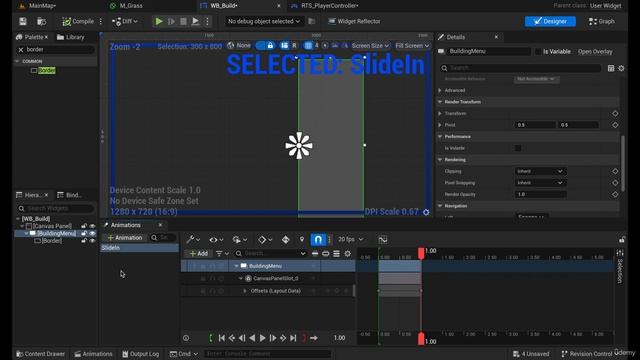Open the Pixel Snapping dropdown
The width and height of the screenshot is (640, 360).
click(x=540, y=183)
